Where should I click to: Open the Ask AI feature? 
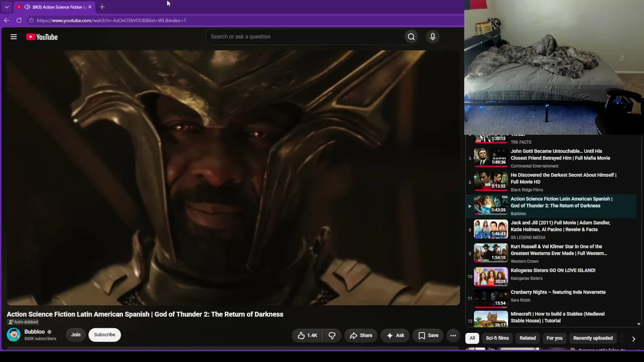[x=395, y=335]
